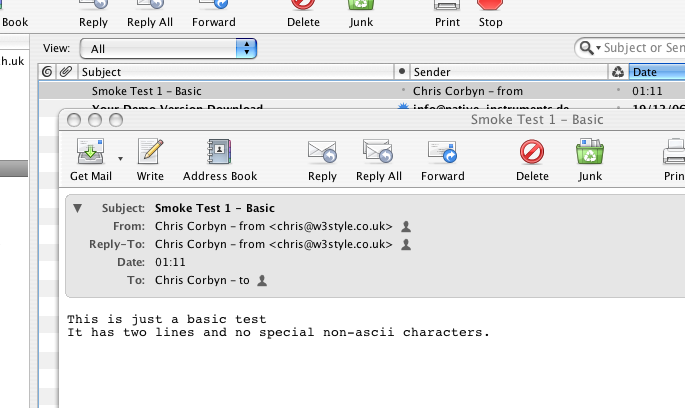This screenshot has width=685, height=408.
Task: Click the contact icon beside From address
Action: tap(406, 226)
